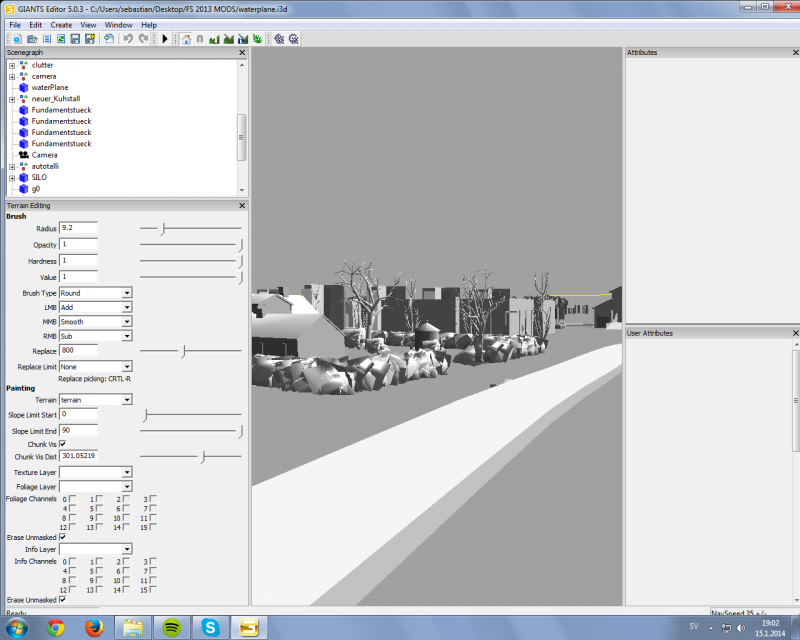The height and width of the screenshot is (640, 800).
Task: Click the gray arch magnet icon
Action: (200, 39)
